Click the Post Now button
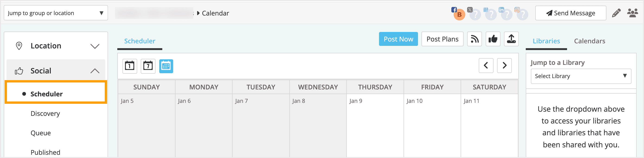Viewport: 644px width, 158px height. (x=398, y=39)
